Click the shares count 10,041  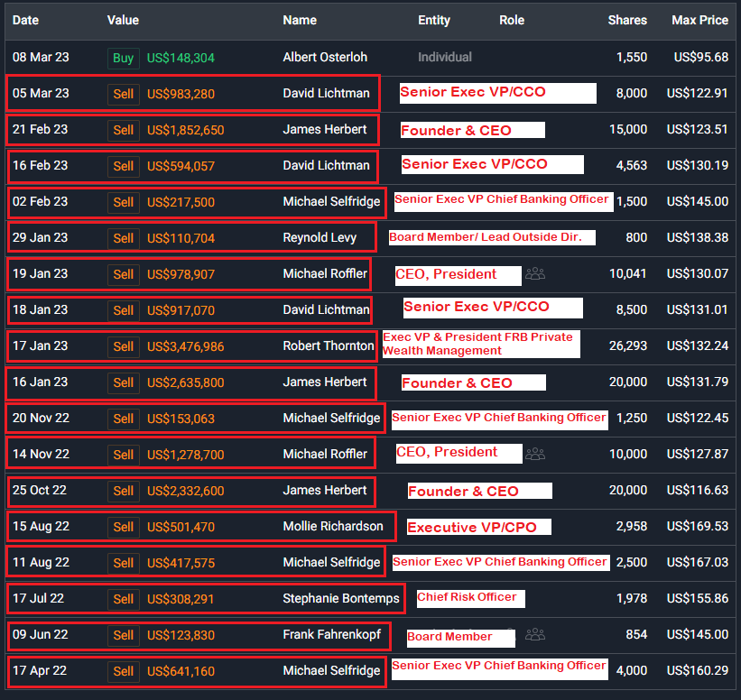tap(627, 274)
